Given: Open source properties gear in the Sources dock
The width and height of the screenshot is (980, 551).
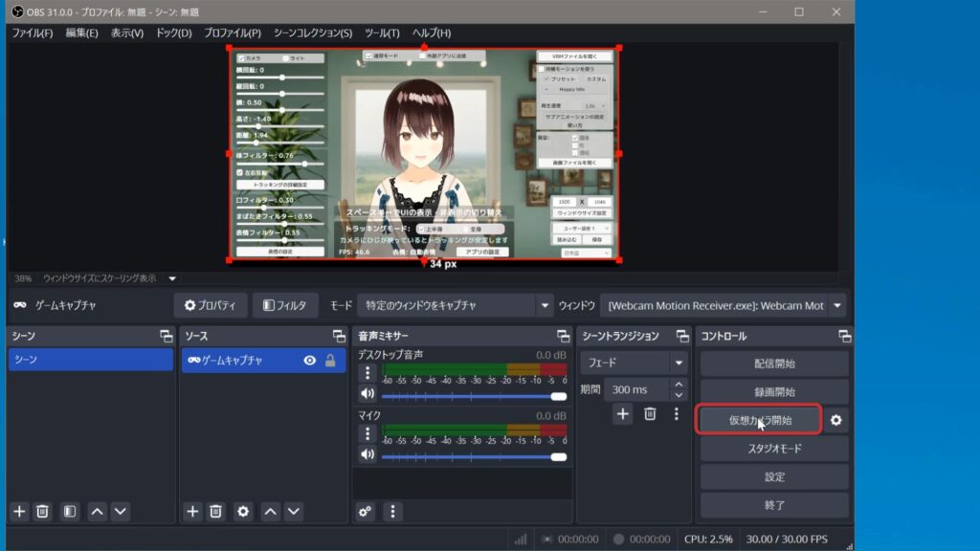Looking at the screenshot, I should [x=243, y=512].
